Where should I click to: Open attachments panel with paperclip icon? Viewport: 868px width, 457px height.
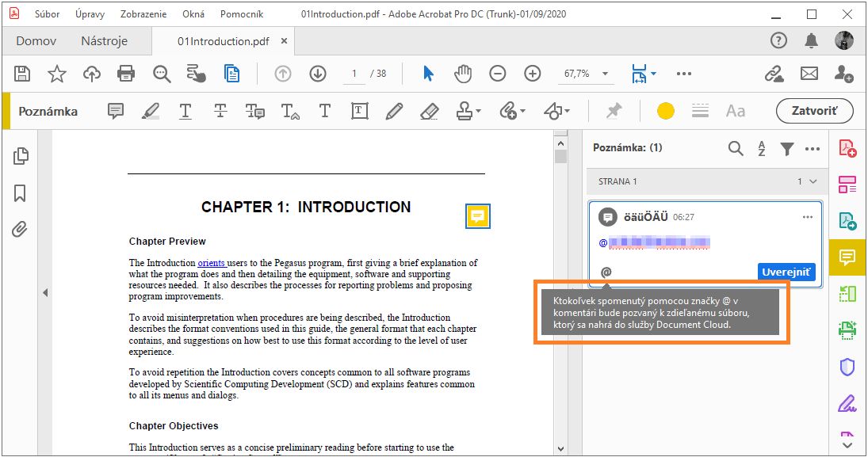point(20,230)
